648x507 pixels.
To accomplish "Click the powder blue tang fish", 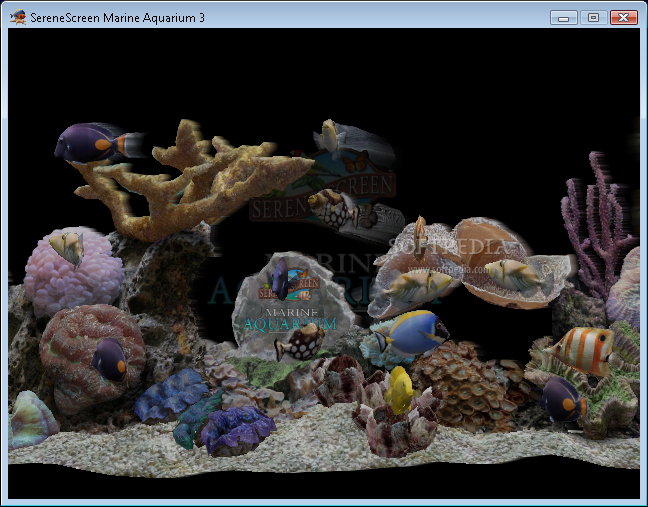I will pos(412,334).
